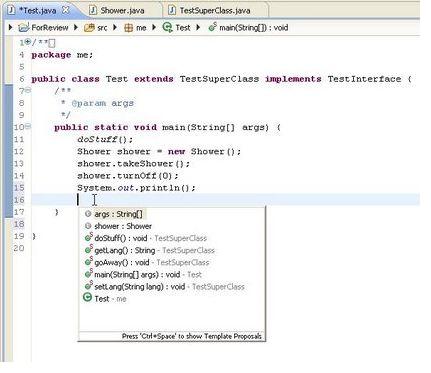This screenshot has height=373, width=431.
Task: Select main(String[]) : void in breadcrumb
Action: [x=254, y=27]
